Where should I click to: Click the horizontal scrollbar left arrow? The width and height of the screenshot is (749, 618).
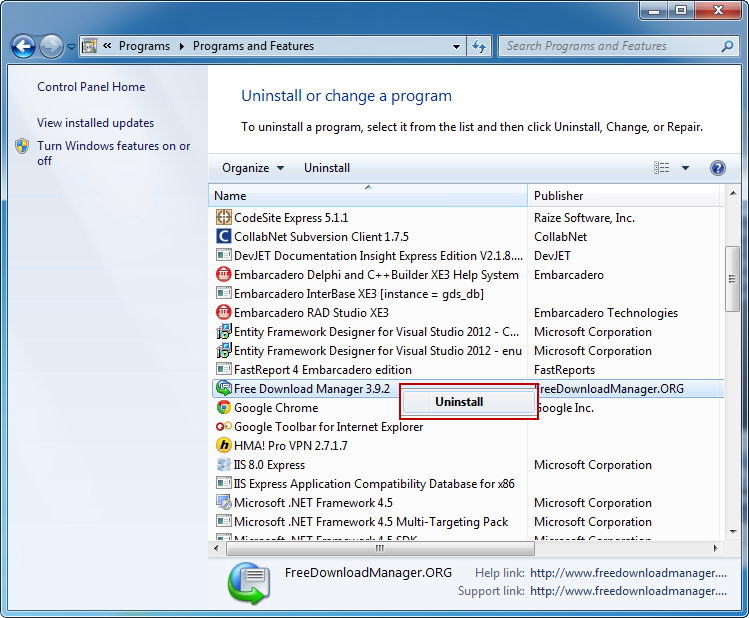(x=216, y=548)
